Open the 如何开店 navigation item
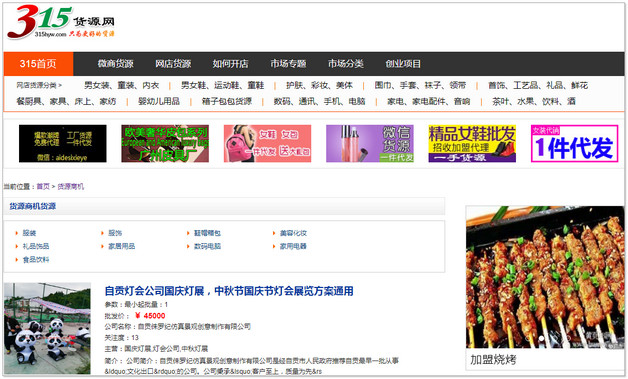 coord(231,64)
